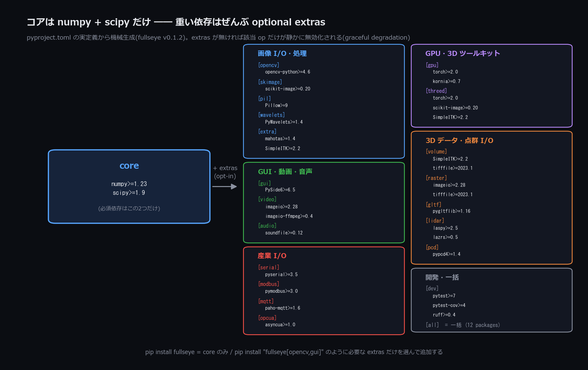588x370 pixels.
Task: Click "SimpleITK>=2.2" under [threed]
Action: pyautogui.click(x=450, y=117)
